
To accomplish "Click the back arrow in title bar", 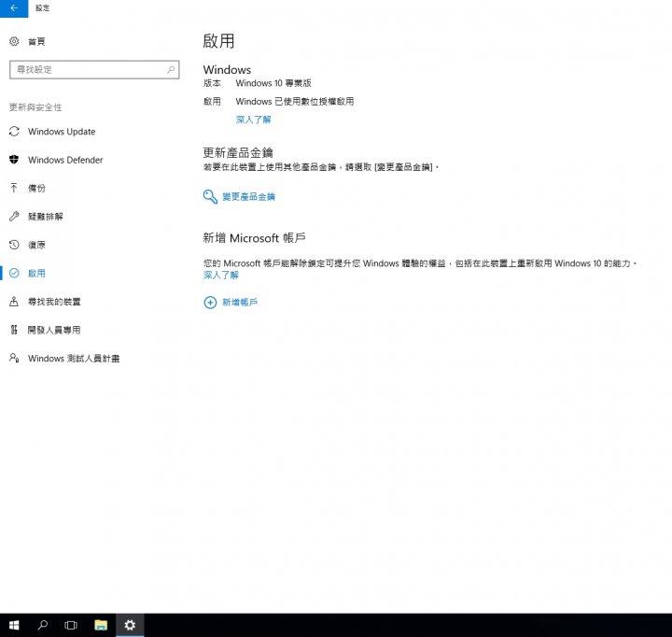I will (x=14, y=8).
